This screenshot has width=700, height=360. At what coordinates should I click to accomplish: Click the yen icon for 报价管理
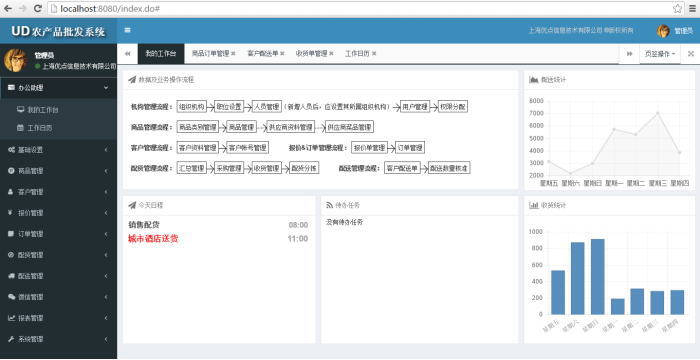coord(11,213)
